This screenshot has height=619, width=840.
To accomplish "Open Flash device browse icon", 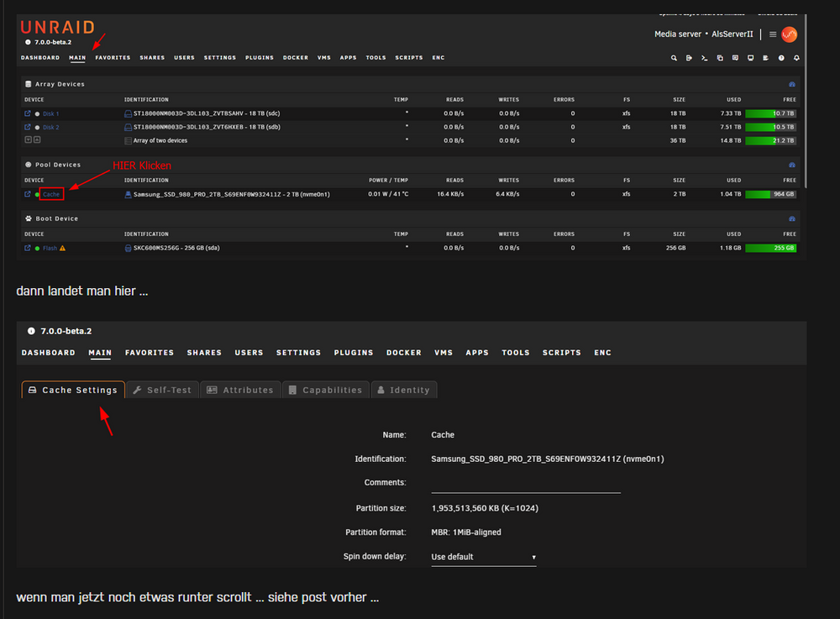I will tap(28, 248).
